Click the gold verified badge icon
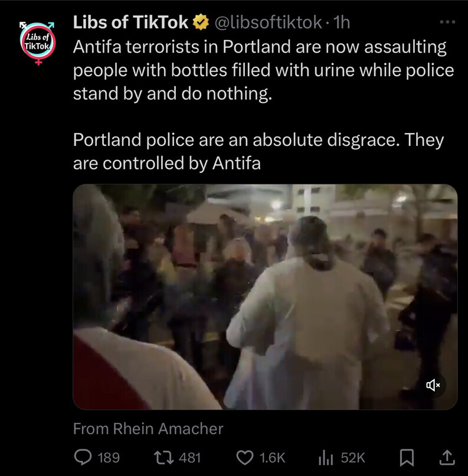468x476 pixels. [201, 23]
